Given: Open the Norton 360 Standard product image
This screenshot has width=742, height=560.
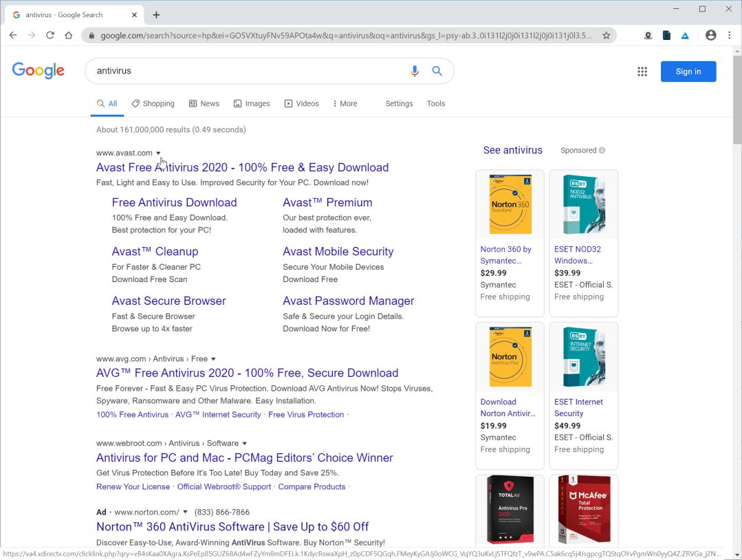Looking at the screenshot, I should pos(510,204).
